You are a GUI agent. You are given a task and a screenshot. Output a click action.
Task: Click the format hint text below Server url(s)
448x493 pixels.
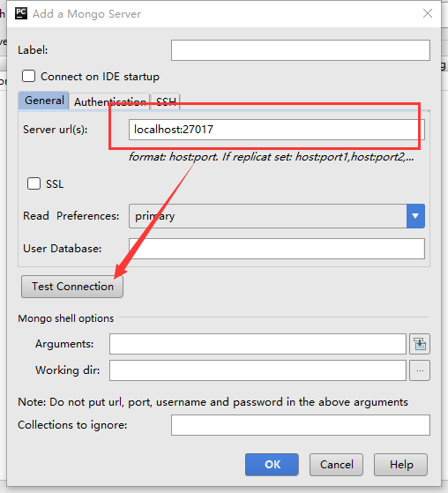click(x=271, y=157)
